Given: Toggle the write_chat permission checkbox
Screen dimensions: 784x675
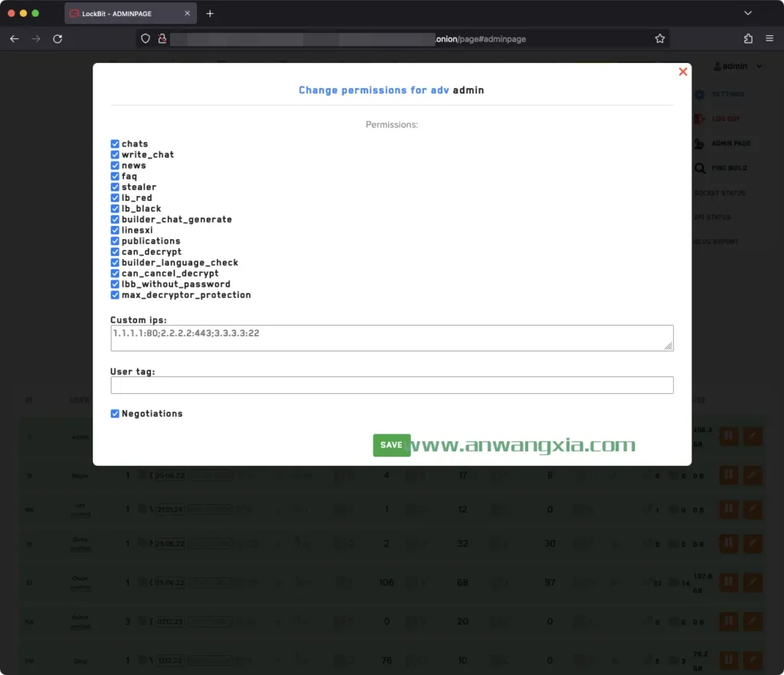Looking at the screenshot, I should 115,155.
